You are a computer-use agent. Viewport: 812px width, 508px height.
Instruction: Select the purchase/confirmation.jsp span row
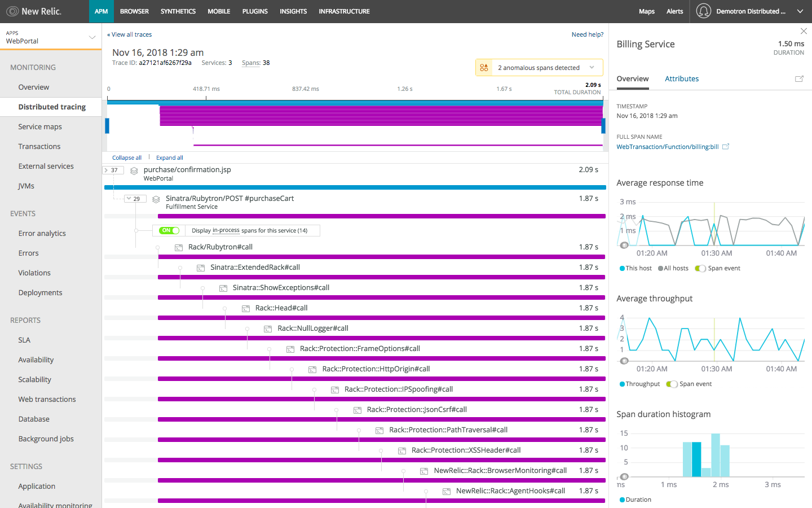click(355, 176)
